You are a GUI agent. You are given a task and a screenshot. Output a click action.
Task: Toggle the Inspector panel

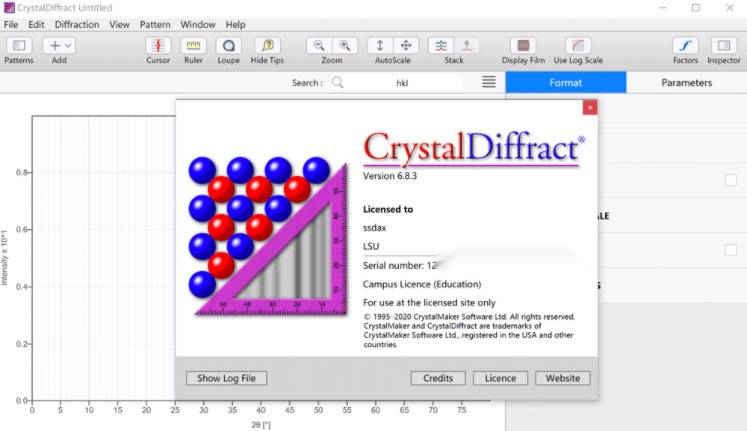[724, 46]
